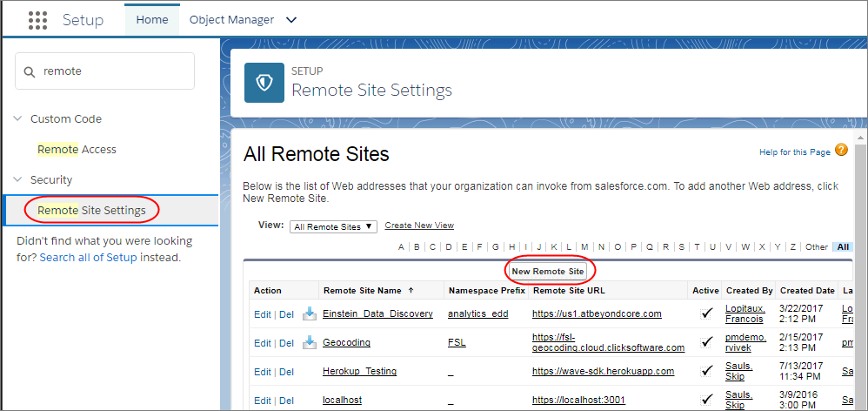
Task: Click Search all of Setup link
Action: click(x=88, y=258)
